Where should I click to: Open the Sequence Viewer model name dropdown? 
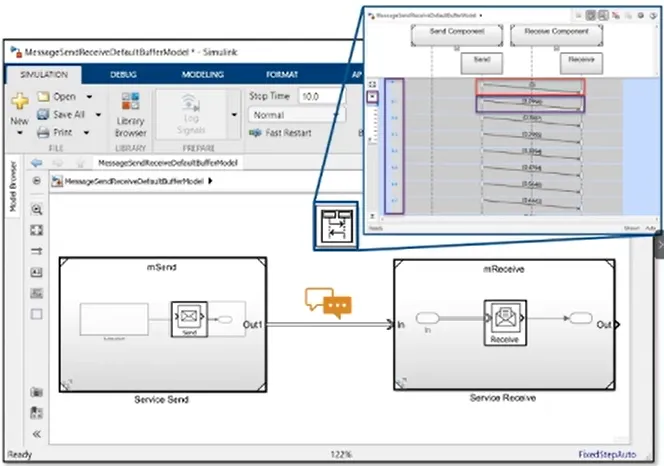(481, 15)
